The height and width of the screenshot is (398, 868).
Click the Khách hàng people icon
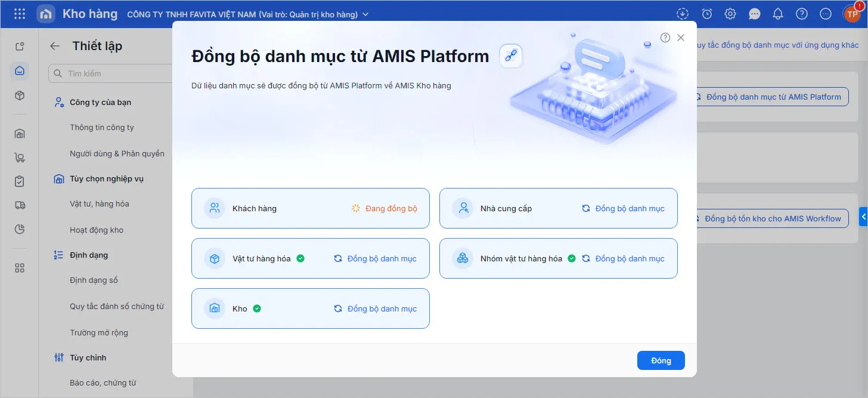[x=215, y=208]
